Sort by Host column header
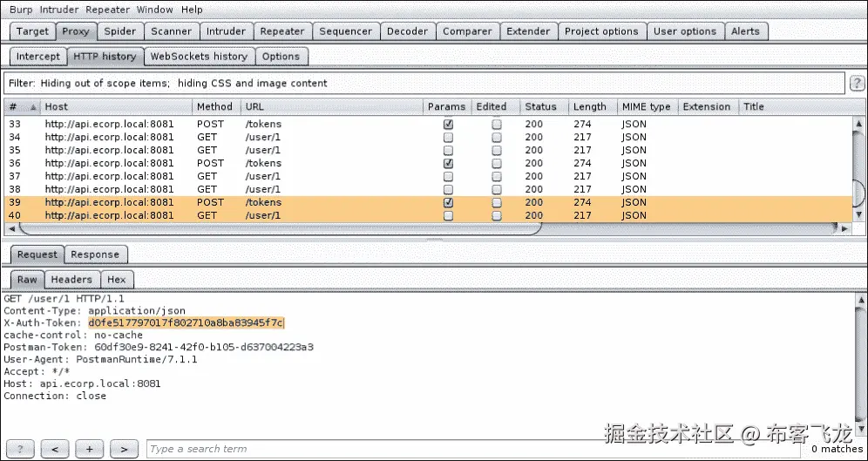 click(116, 107)
